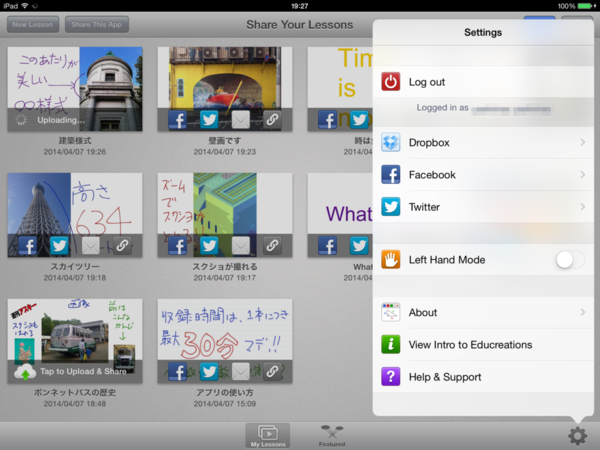The width and height of the screenshot is (600, 450).
Task: Open the アプリの使い方 lesson thumbnail
Action: click(225, 341)
